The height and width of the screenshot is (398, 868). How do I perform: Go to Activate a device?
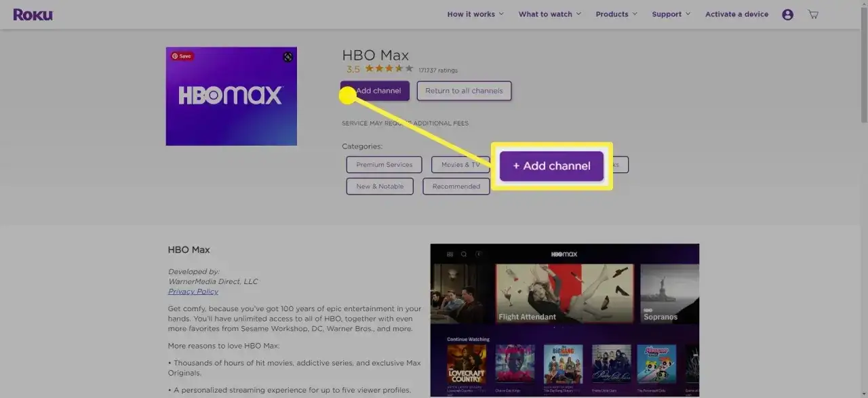(x=736, y=14)
